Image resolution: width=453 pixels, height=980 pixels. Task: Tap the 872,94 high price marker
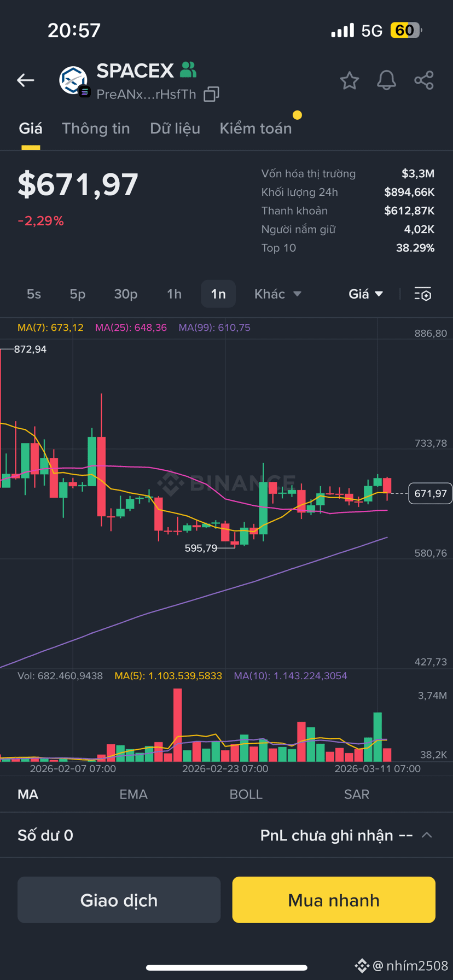click(30, 349)
